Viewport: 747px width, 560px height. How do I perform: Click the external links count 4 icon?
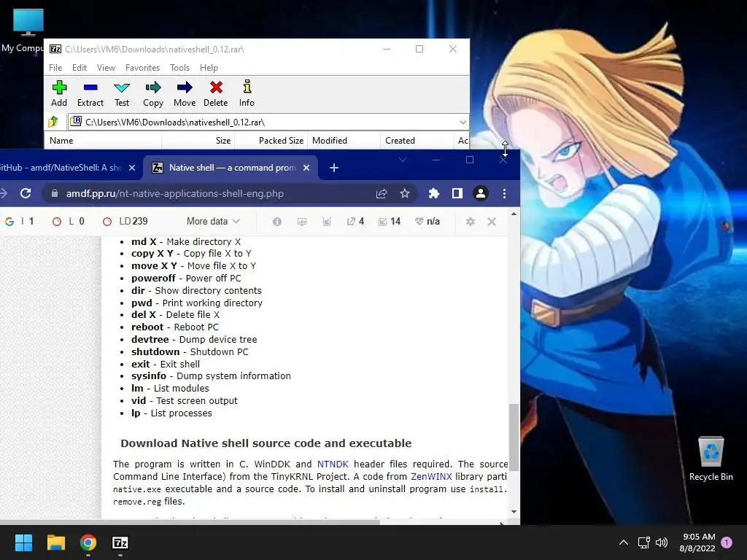point(355,222)
